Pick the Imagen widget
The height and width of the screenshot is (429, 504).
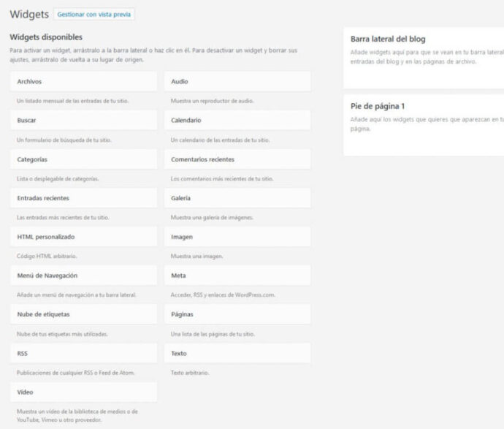[237, 237]
